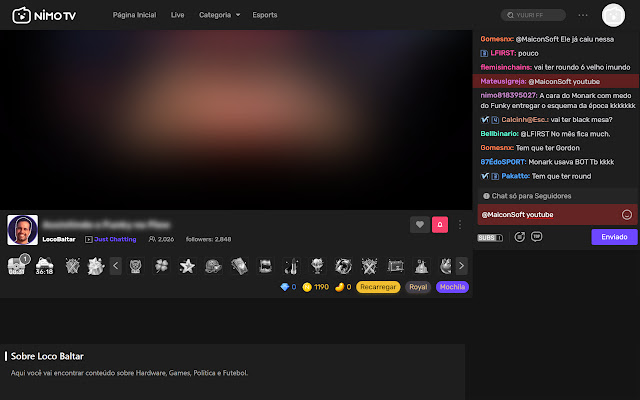Toggle the SUBS switch below chat

click(x=489, y=237)
